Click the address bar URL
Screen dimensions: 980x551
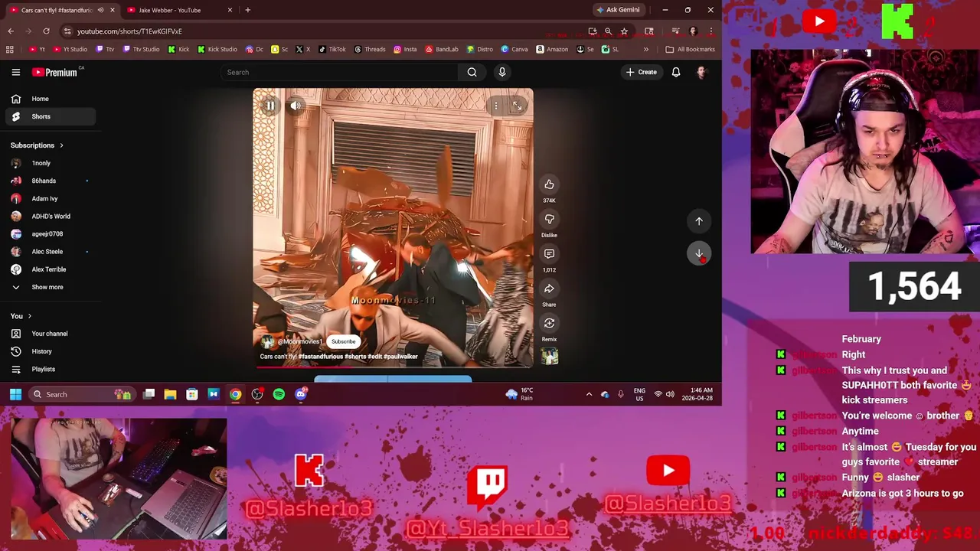[129, 31]
